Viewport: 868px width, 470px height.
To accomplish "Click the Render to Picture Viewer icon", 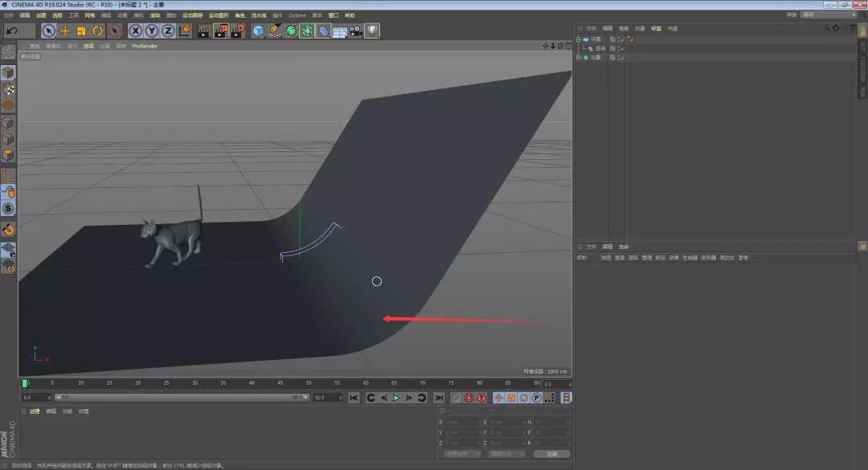I will (221, 31).
